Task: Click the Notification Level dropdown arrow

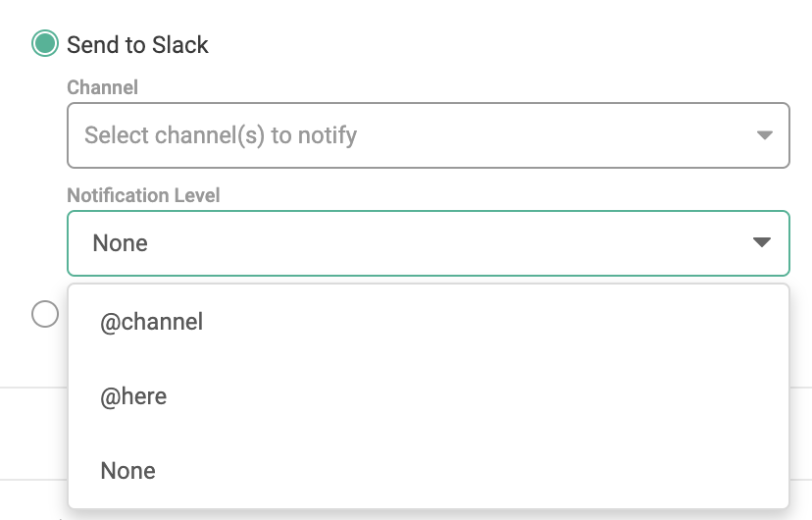Action: point(762,242)
